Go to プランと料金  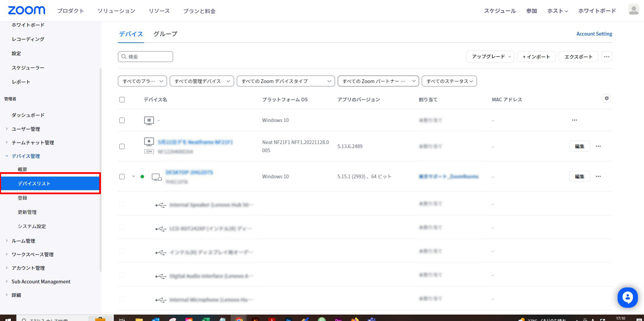point(200,11)
